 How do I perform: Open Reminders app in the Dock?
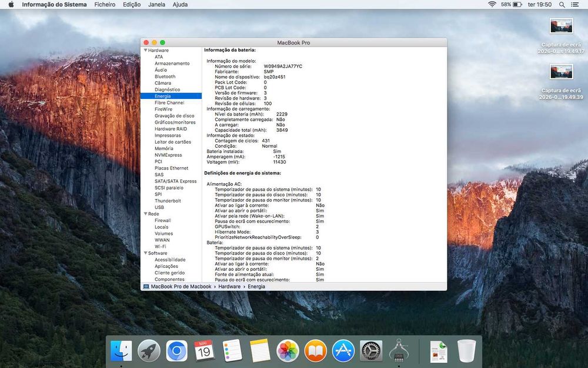coord(232,351)
